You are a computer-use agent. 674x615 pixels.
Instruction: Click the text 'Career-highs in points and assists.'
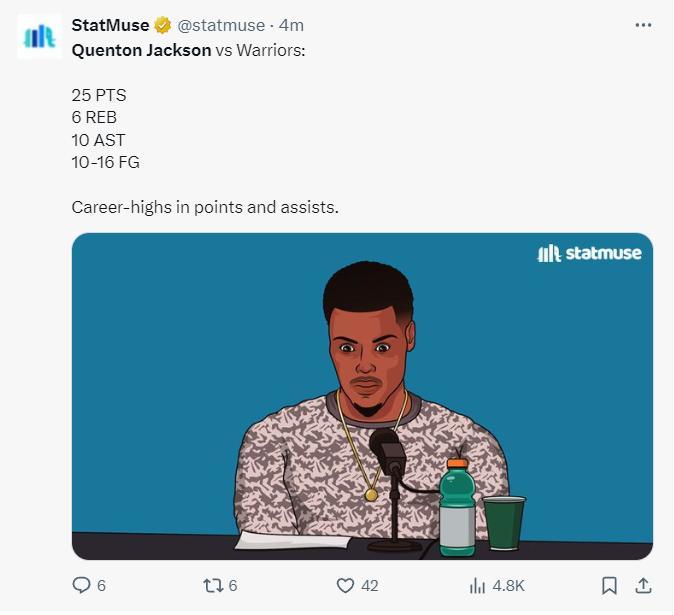205,208
